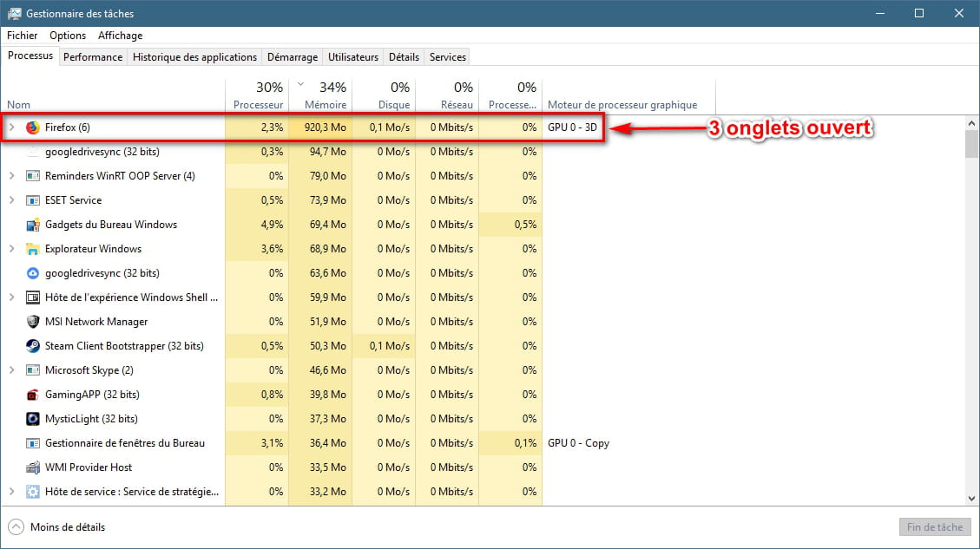Sort by the 34% Mémoire column header
Screen dimensions: 980x549
point(320,95)
